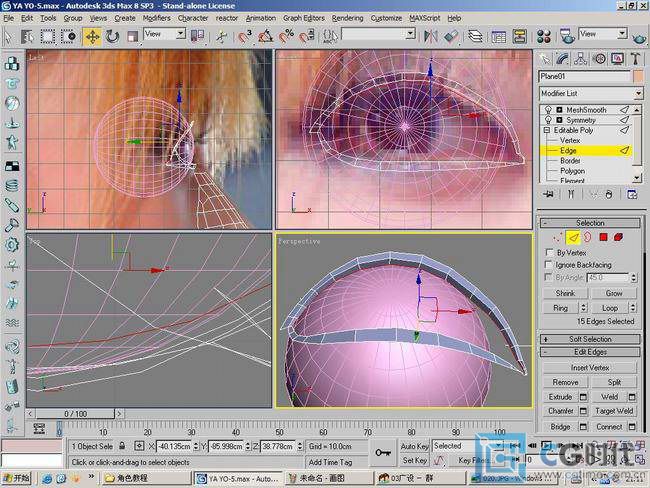Screen dimensions: 650x488
Task: Toggle the Angle Snap icon
Action: (x=266, y=37)
